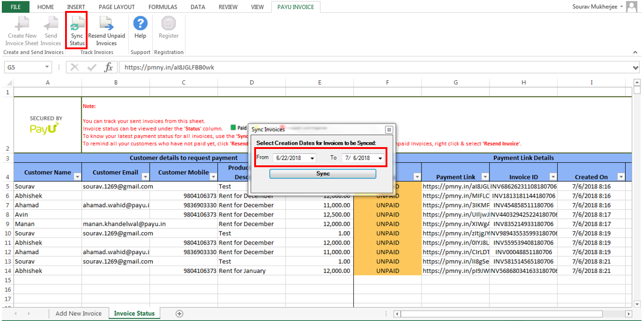The height and width of the screenshot is (321, 644).
Task: Expand the formula bar
Action: 636,67
